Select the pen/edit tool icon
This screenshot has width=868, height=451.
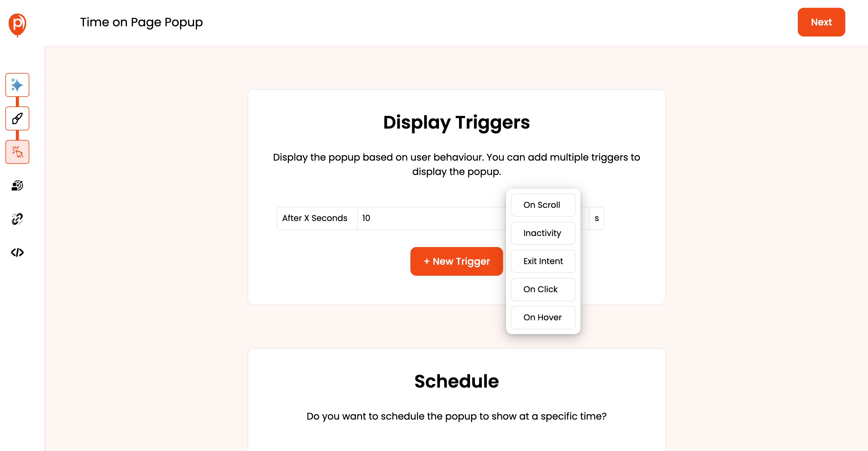pyautogui.click(x=17, y=118)
